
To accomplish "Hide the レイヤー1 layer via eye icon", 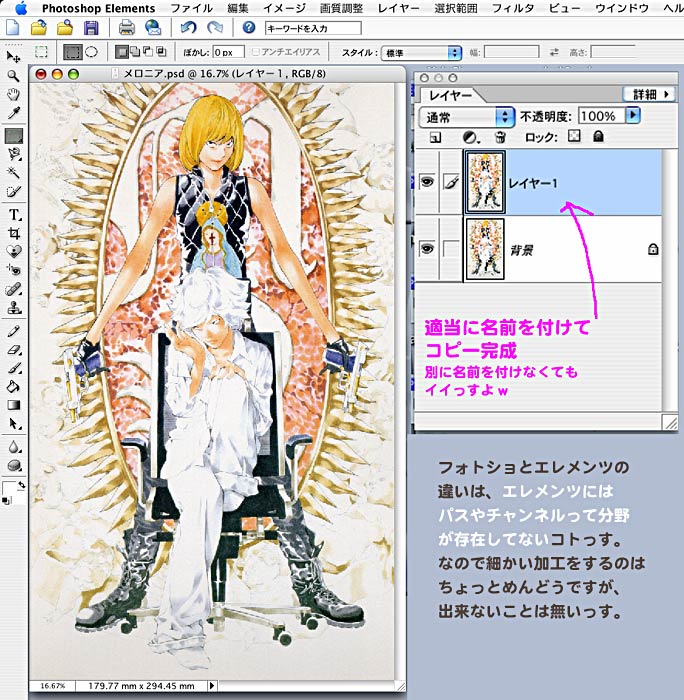I will (427, 182).
